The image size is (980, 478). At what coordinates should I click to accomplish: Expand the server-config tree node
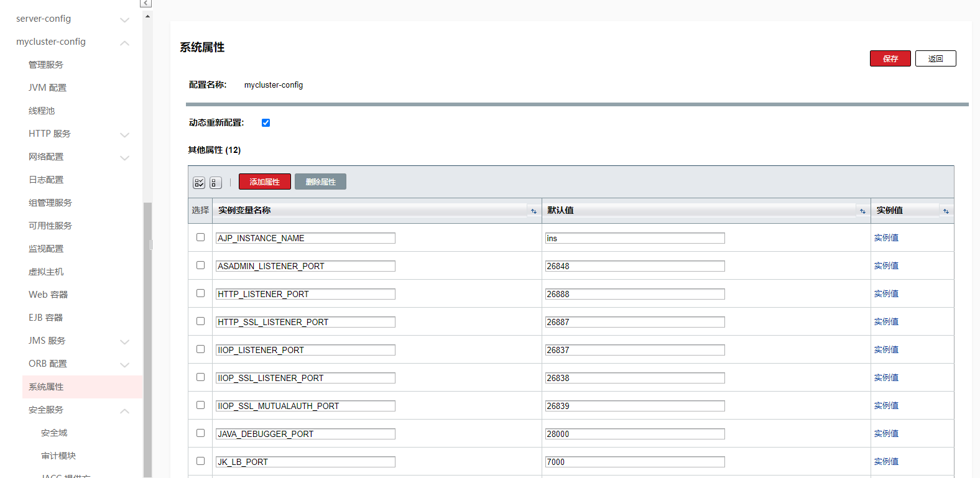coord(124,20)
